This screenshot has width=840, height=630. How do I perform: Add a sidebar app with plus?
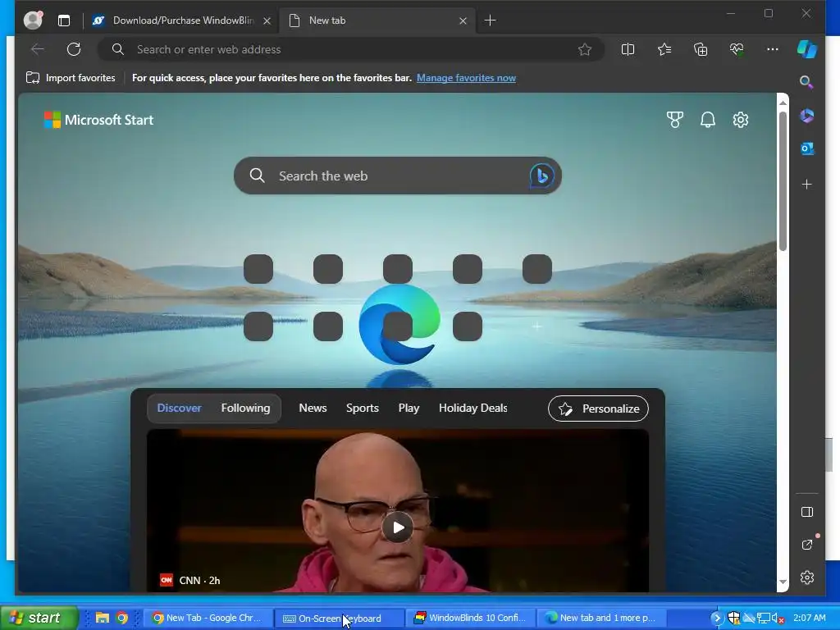point(807,185)
